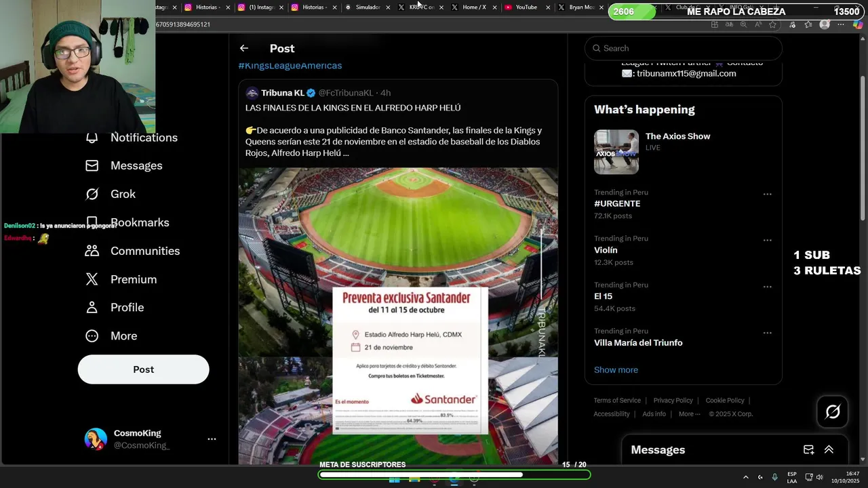The height and width of the screenshot is (488, 868).
Task: Open the #KingsLeagueAmericas hashtag
Action: pos(290,66)
